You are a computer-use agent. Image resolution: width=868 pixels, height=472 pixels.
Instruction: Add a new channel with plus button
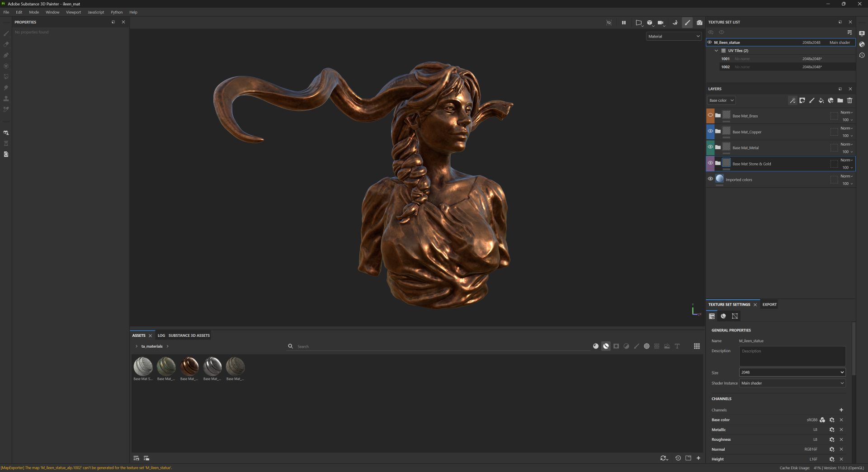(841, 410)
